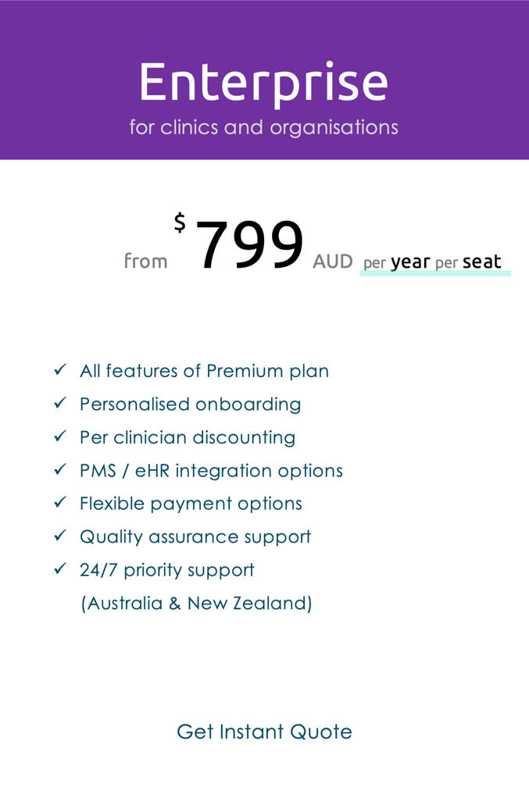Viewport: 529px width, 812px height.
Task: Click the underlined 'per year per seat' text
Action: click(433, 262)
